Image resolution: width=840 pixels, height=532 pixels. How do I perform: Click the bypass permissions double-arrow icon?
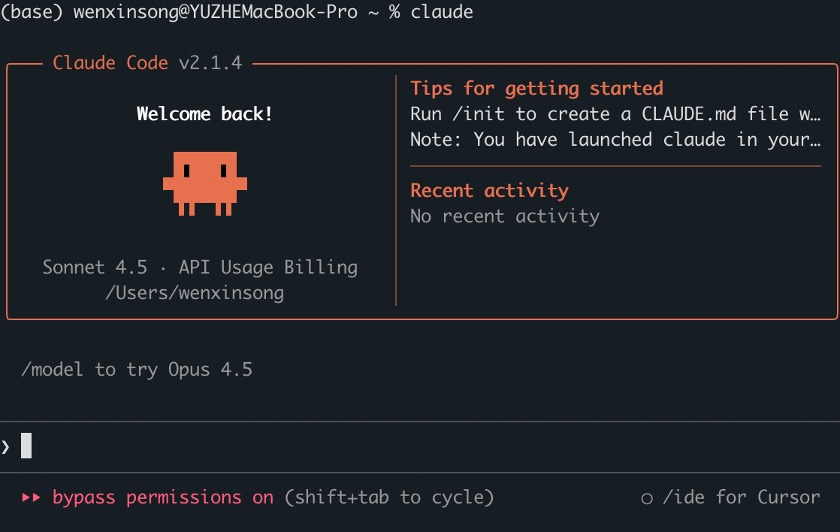tap(31, 497)
